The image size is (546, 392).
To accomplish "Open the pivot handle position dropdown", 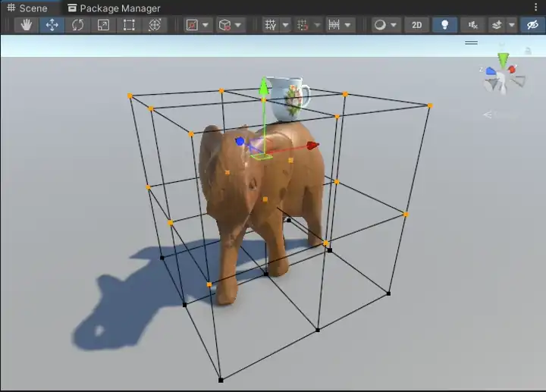I will pos(199,25).
